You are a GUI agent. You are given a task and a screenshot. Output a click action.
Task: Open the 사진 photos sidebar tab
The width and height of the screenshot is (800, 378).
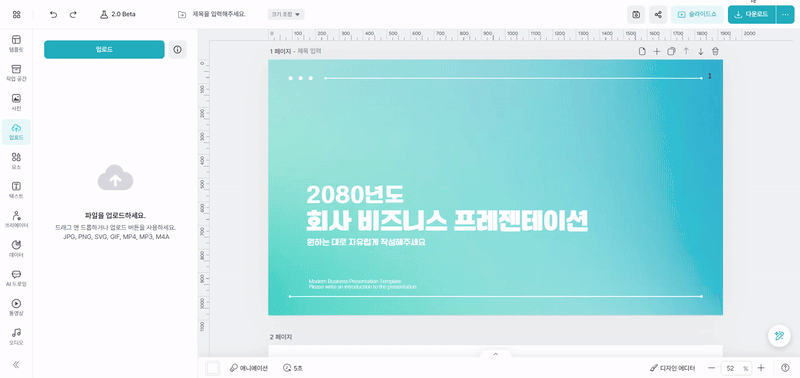(16, 103)
